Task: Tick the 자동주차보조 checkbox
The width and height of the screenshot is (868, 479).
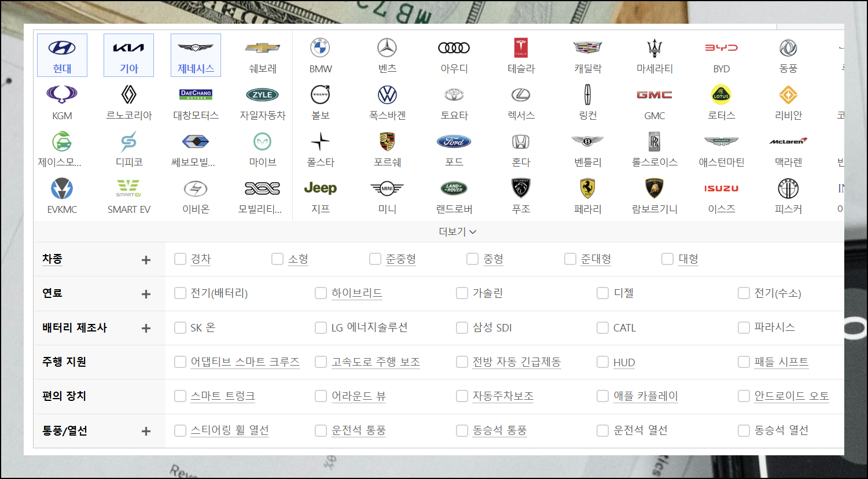Action: (462, 396)
